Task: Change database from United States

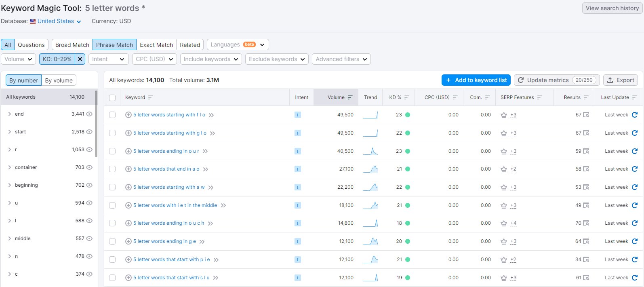Action: (59, 21)
